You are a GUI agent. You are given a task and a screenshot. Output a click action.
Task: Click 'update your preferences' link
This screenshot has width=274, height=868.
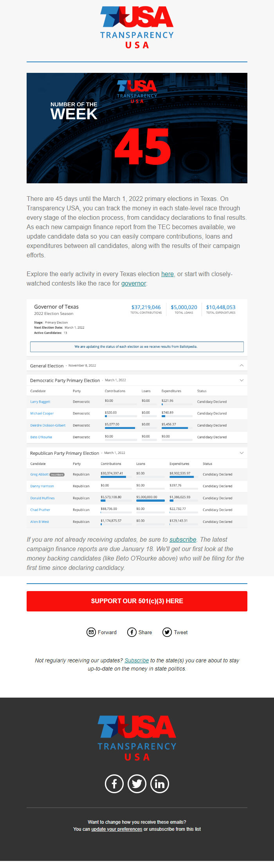tap(117, 829)
